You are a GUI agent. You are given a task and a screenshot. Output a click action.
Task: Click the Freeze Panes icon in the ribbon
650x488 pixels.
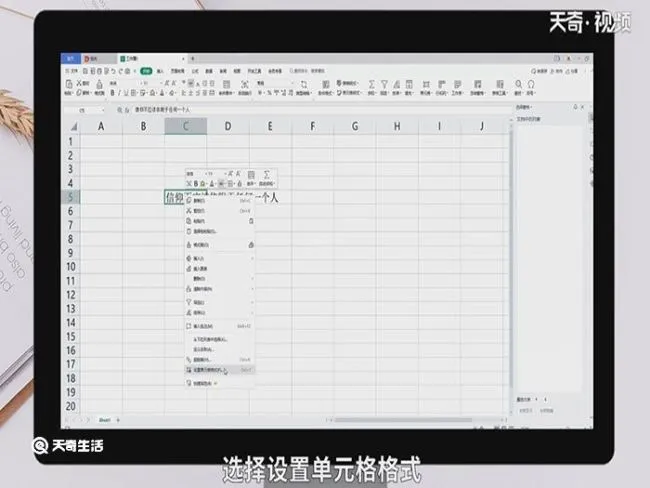coord(478,84)
